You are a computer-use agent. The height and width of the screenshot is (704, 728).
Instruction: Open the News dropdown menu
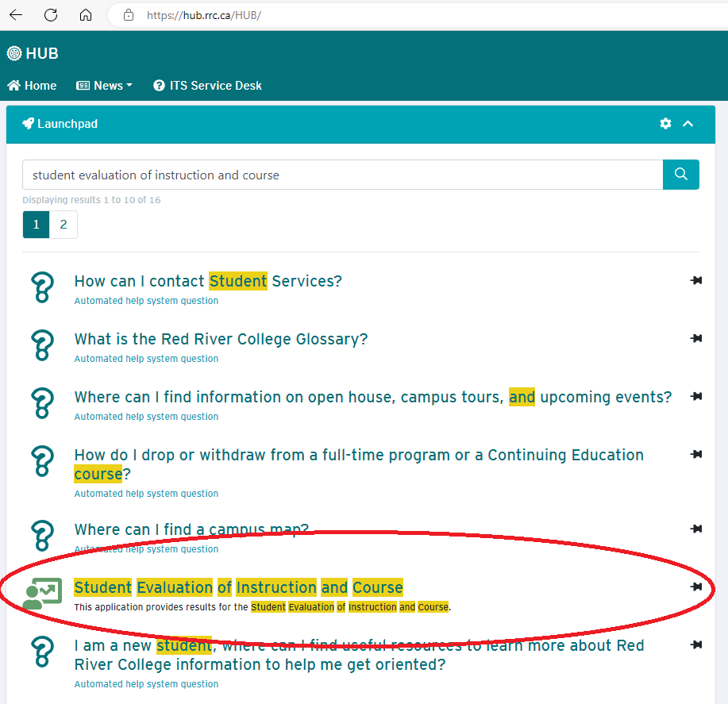tap(104, 86)
